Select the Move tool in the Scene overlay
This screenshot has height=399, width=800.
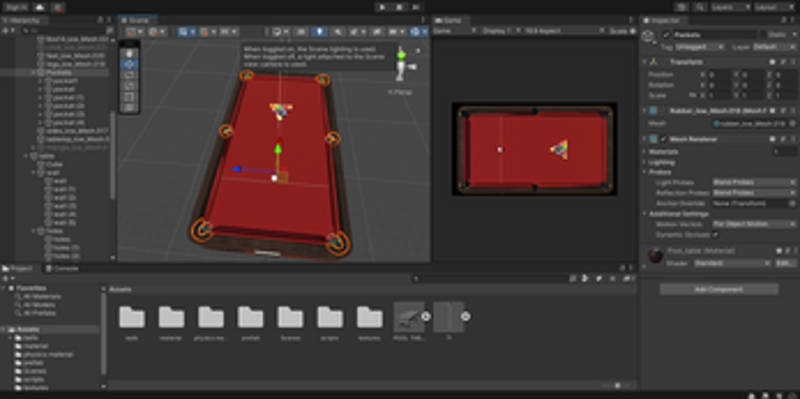click(x=130, y=64)
